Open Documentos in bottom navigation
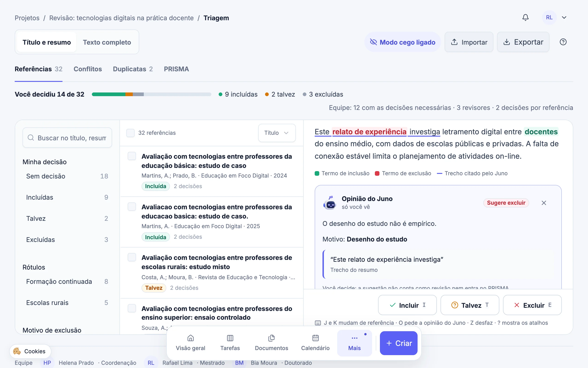Screen dimensions: 588x368 point(271,343)
